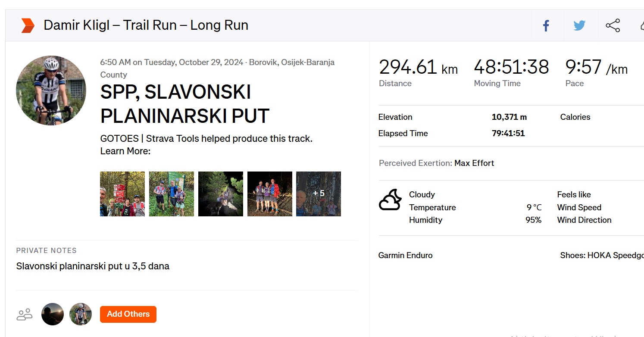
Task: Click the cloudy weather icon
Action: (390, 200)
